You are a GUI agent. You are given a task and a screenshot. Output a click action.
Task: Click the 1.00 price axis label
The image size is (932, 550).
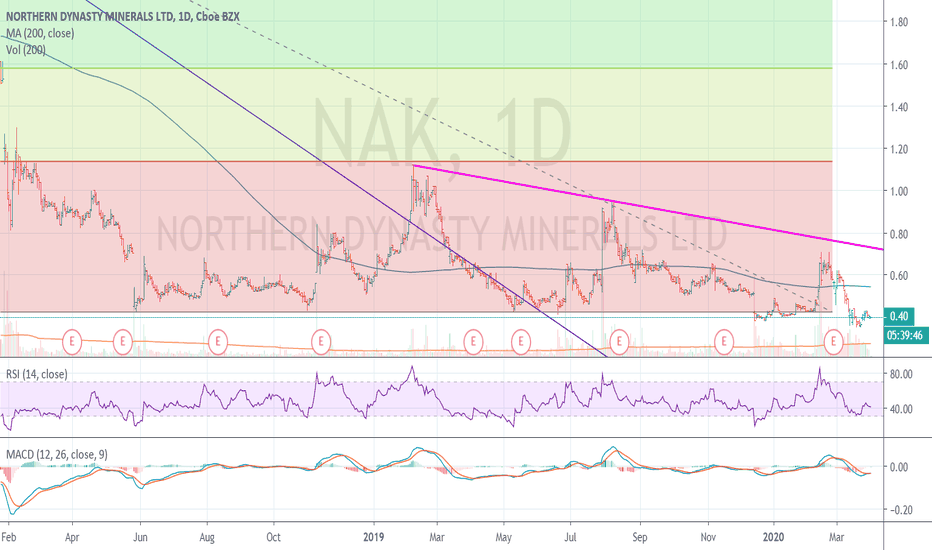coord(899,191)
